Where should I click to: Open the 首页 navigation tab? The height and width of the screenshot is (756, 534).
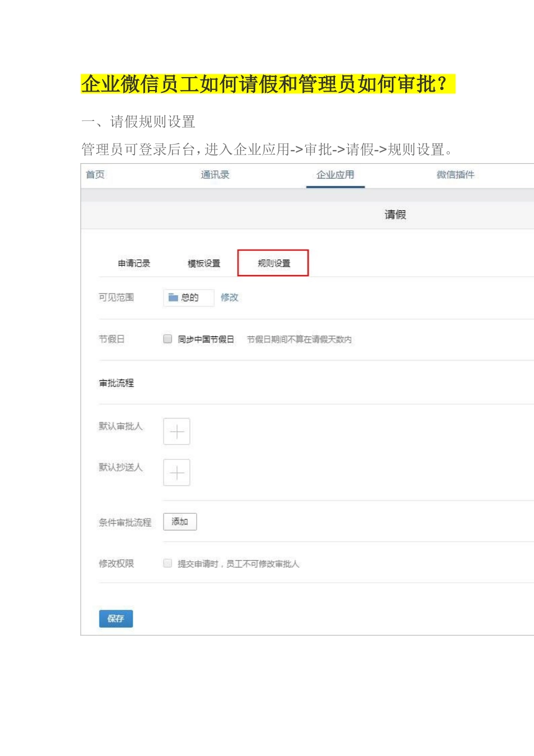95,175
